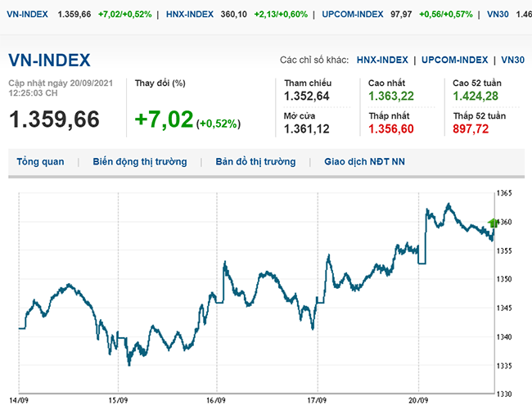The image size is (532, 410).
Task: Open HNX-INDEX link under other indices
Action: (382, 60)
